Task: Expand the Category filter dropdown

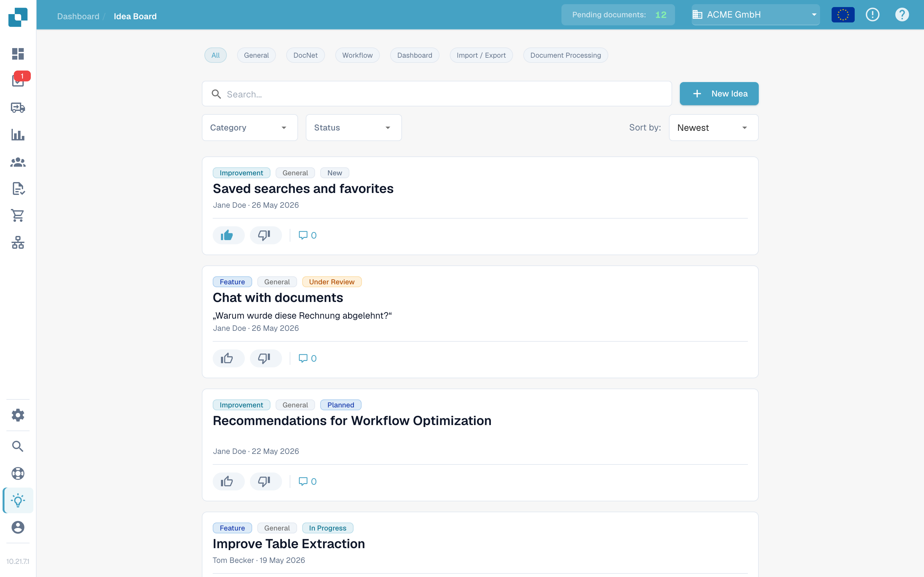Action: 250,128
